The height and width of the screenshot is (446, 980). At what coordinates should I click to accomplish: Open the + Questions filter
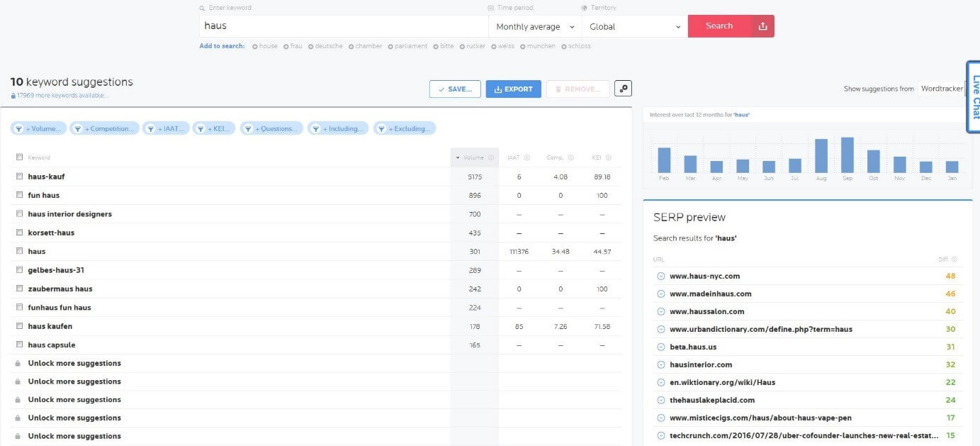271,128
